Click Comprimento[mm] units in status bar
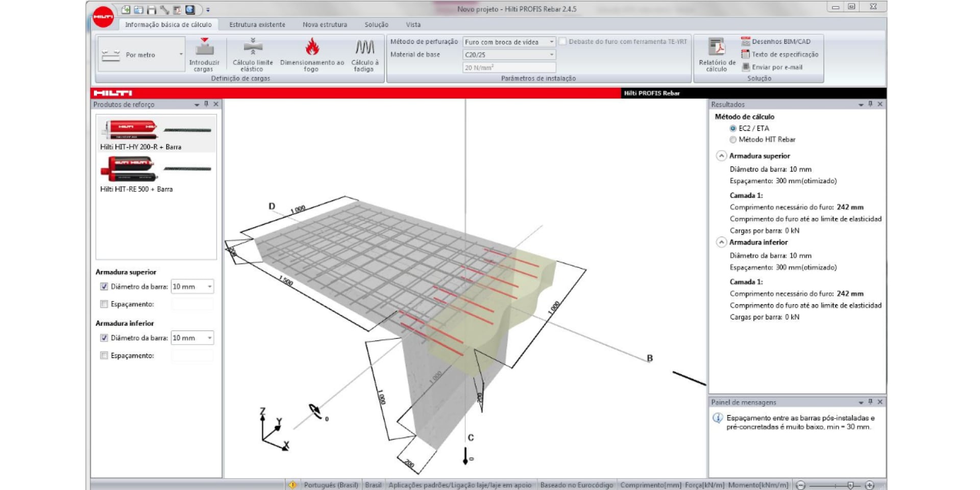Viewport: 980px width, 490px height. [x=650, y=485]
